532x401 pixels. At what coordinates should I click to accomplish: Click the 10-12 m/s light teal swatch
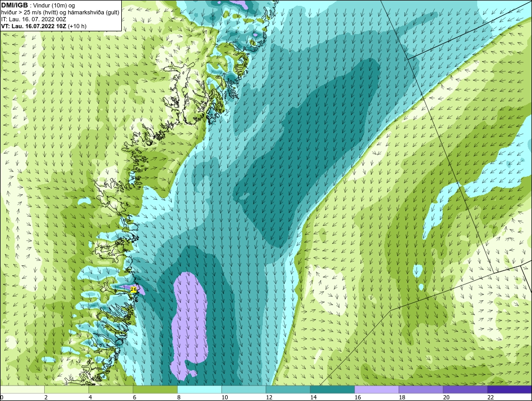[x=244, y=389]
